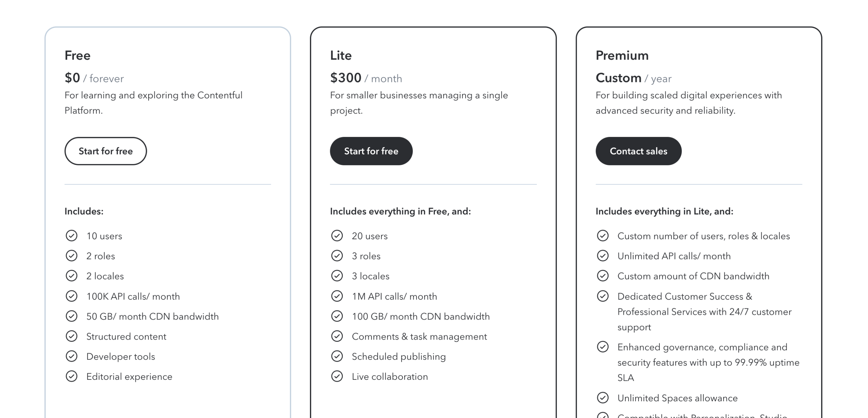Select the checkmark next to Developer tools
868x418 pixels.
click(x=71, y=356)
